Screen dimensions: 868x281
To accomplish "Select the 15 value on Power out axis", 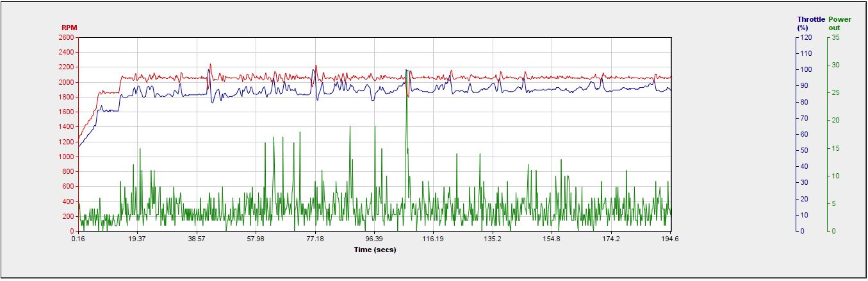I will coord(835,148).
